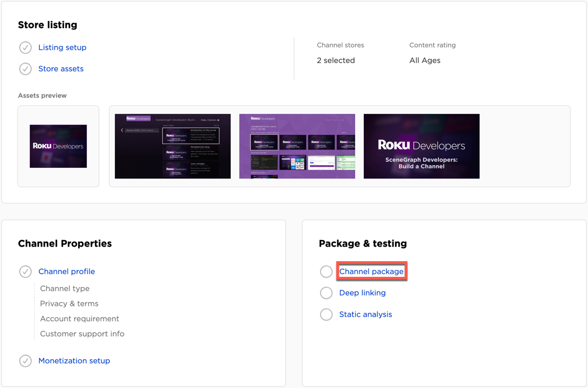
Task: Expand Channel profile to review its sub-items
Action: [x=66, y=271]
